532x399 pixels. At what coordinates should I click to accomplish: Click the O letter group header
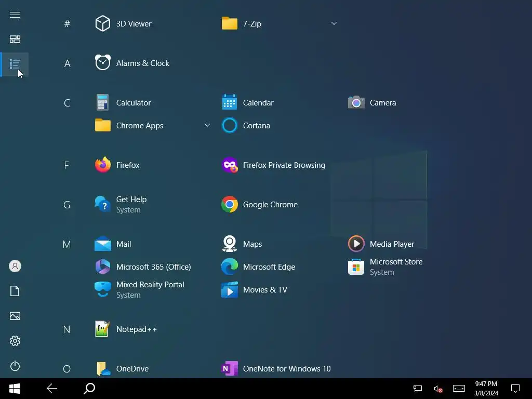tap(67, 369)
